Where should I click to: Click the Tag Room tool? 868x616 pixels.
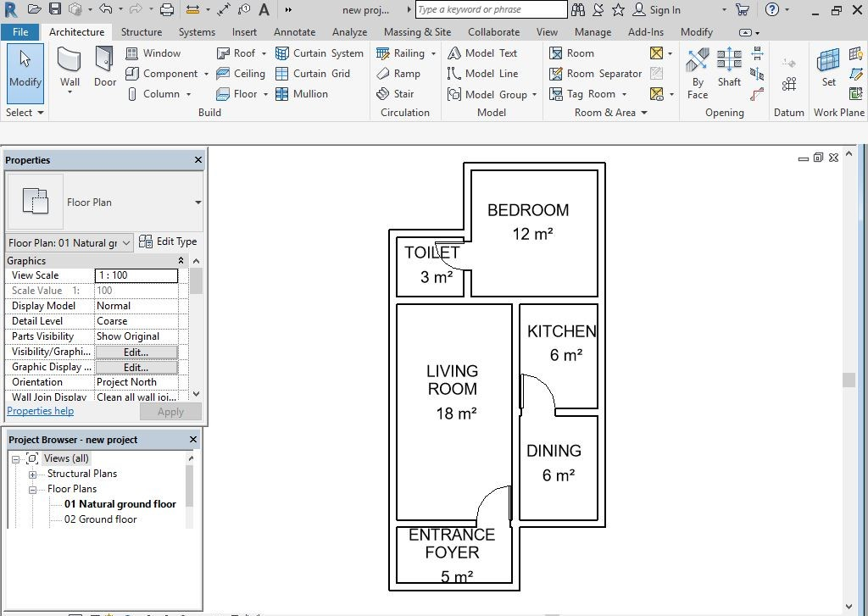(581, 94)
